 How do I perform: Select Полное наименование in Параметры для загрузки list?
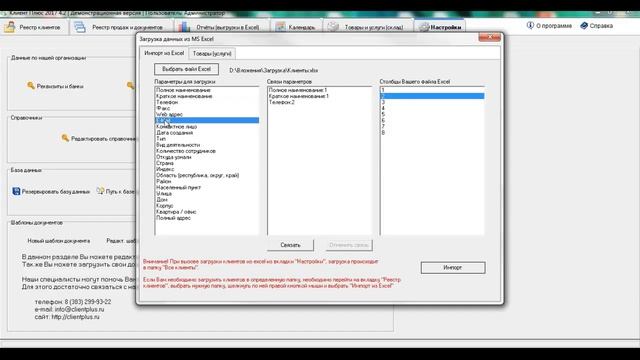coord(207,90)
